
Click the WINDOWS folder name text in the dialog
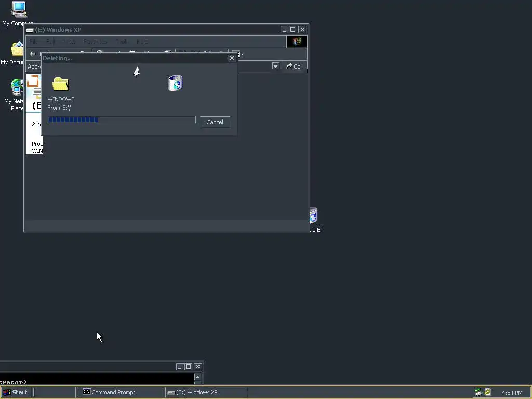coord(61,99)
